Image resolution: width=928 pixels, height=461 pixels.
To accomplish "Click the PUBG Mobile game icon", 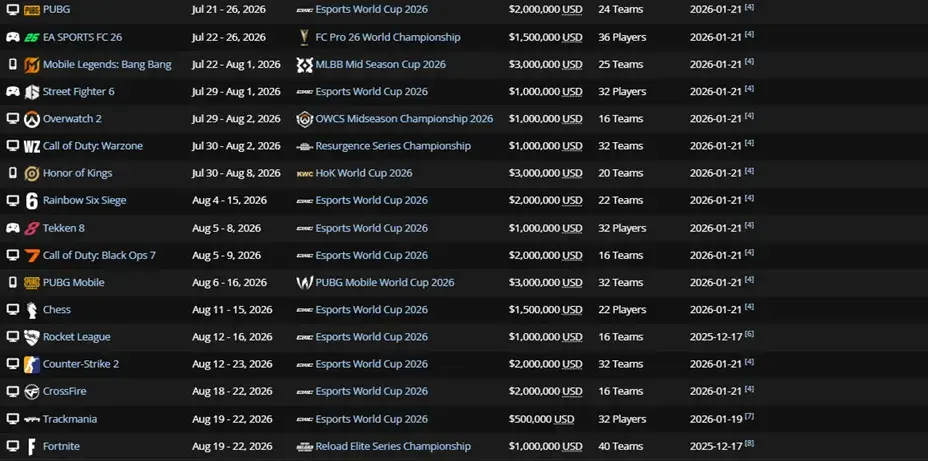I will (x=32, y=282).
